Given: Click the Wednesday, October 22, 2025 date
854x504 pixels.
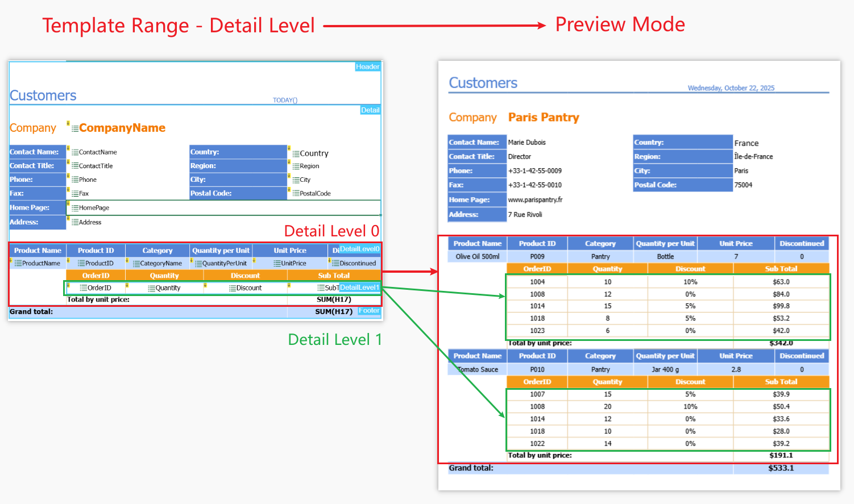Looking at the screenshot, I should (x=731, y=88).
